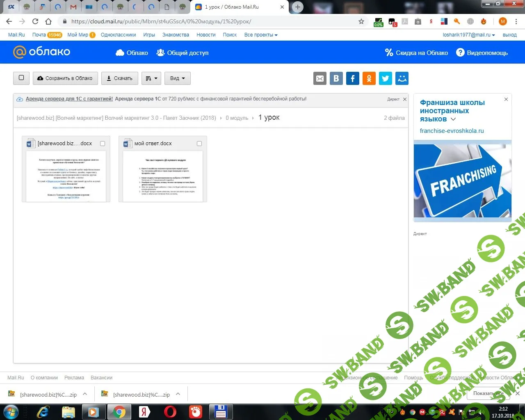Open the мой ответ.docx thumbnail preview
525x420 pixels.
(x=163, y=176)
